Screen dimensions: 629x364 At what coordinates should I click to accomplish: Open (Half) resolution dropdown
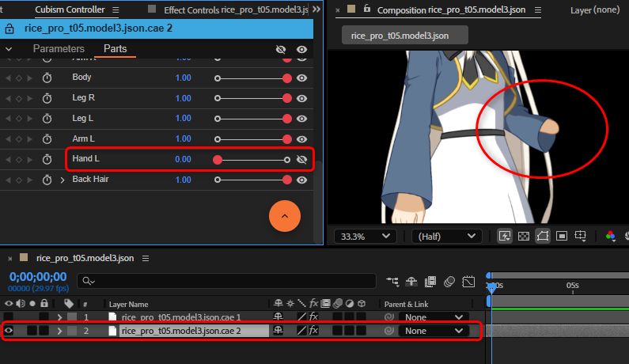click(447, 237)
